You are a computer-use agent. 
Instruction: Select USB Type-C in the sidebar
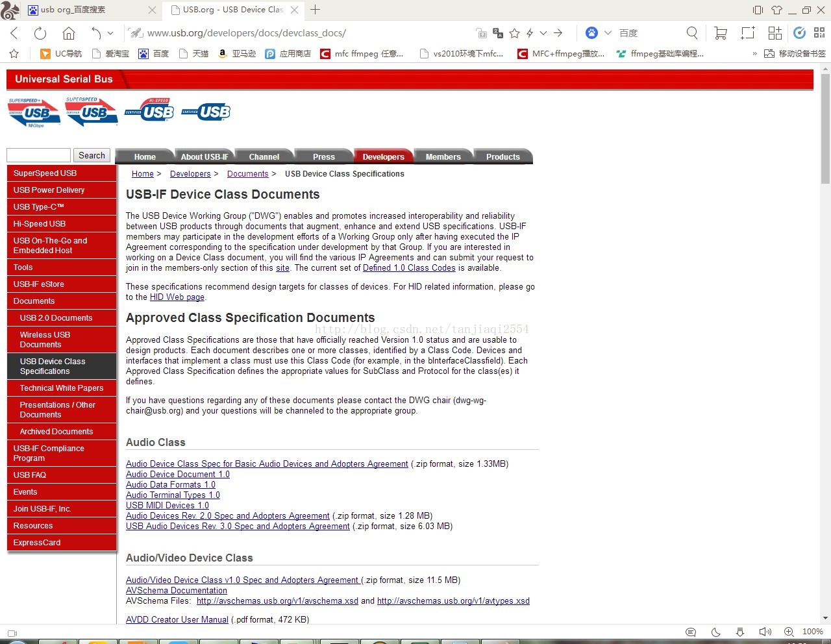[62, 207]
